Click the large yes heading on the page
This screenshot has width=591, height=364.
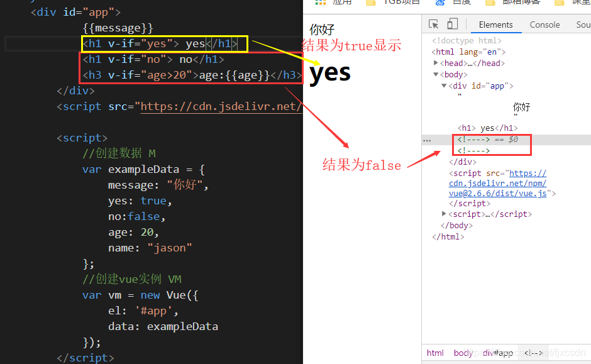(x=330, y=73)
